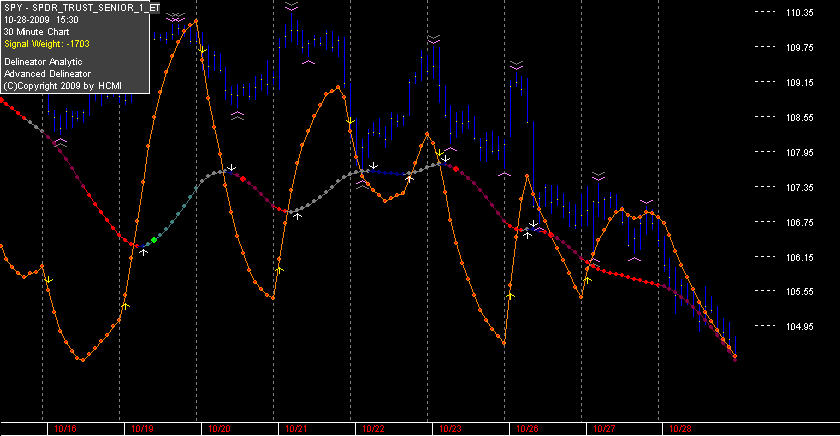
Task: Click the 107.35 price axis label
Action: click(799, 187)
